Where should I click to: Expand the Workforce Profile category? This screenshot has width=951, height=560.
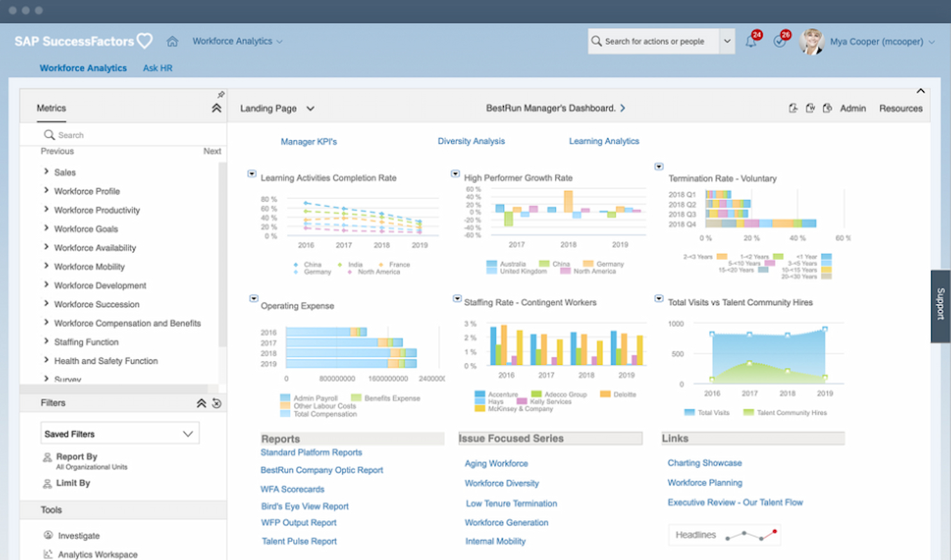point(46,190)
